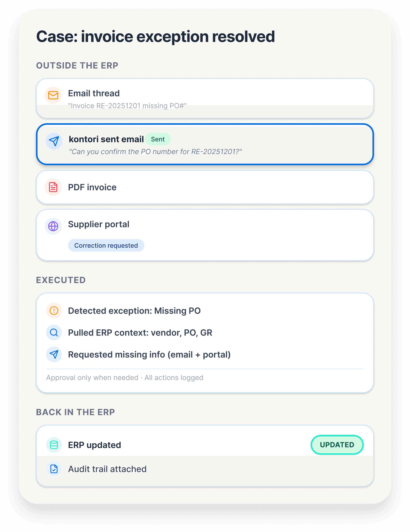The height and width of the screenshot is (532, 410).
Task: Click the red PDF invoice document icon
Action: 53,187
